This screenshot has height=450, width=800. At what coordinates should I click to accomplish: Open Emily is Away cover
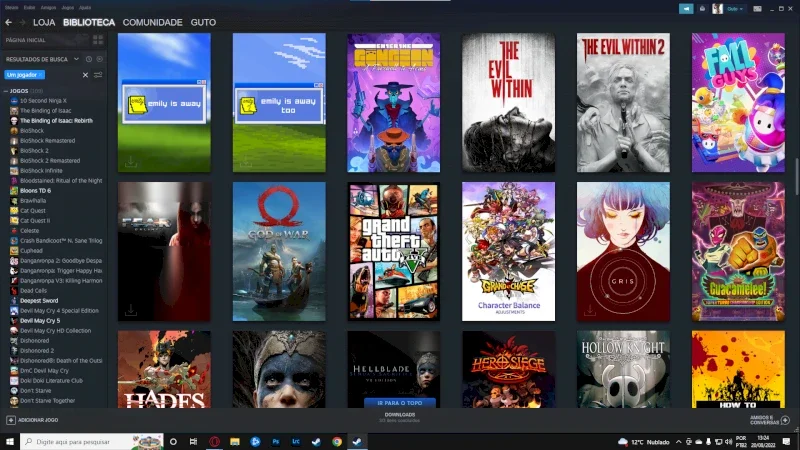click(x=164, y=103)
